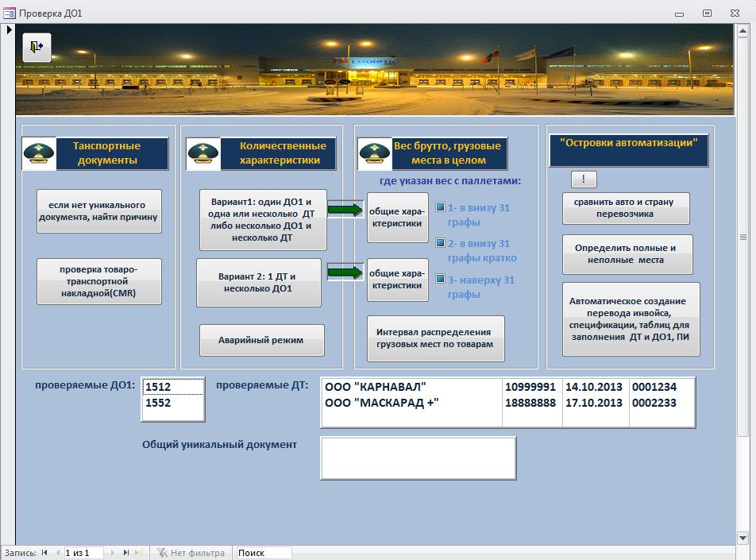
Task: Click number 0001234 in ДТ list
Action: (x=654, y=387)
